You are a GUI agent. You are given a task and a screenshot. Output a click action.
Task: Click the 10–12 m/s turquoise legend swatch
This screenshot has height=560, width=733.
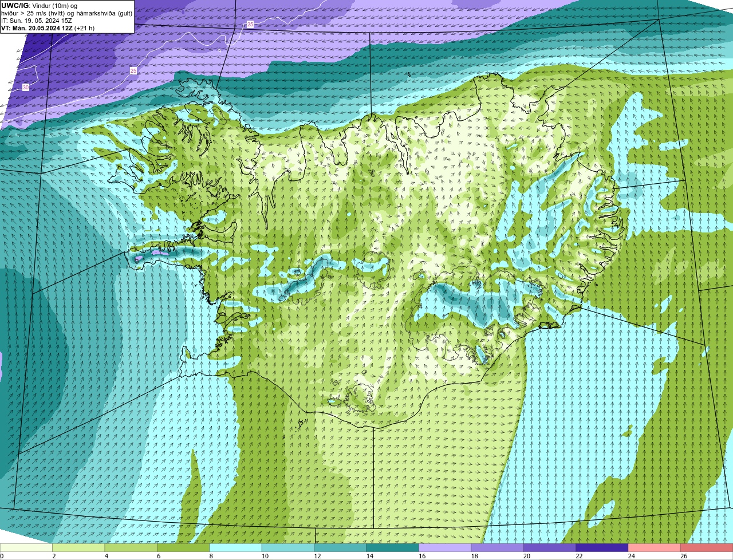(288, 547)
